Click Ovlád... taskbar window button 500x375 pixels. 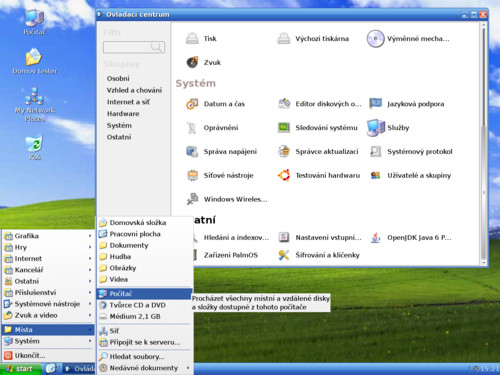[79, 369]
